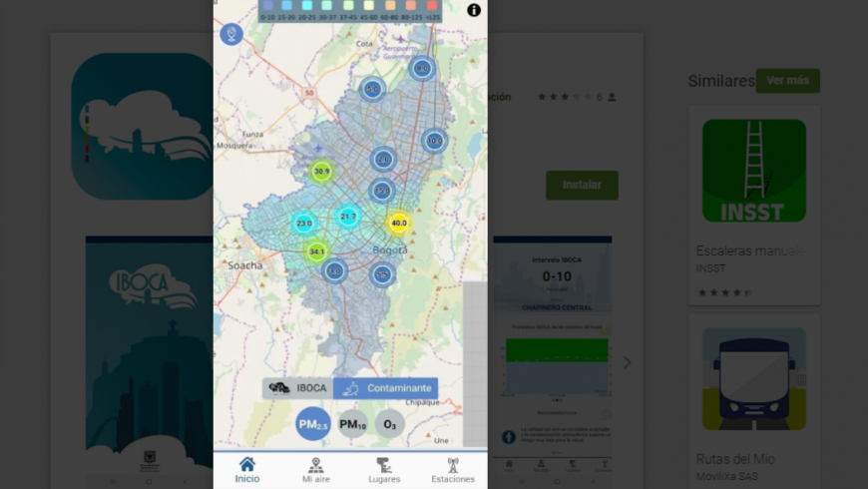Click the 37-45 legend color swatch

coord(348,6)
